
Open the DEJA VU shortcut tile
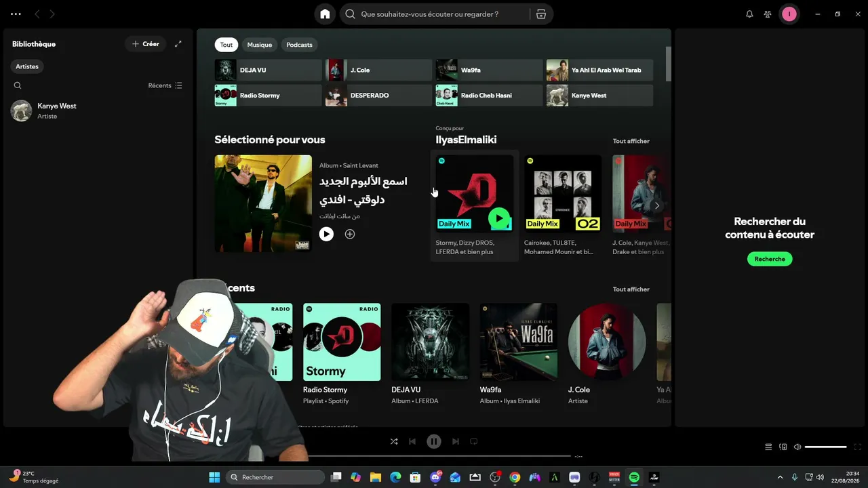tap(269, 70)
